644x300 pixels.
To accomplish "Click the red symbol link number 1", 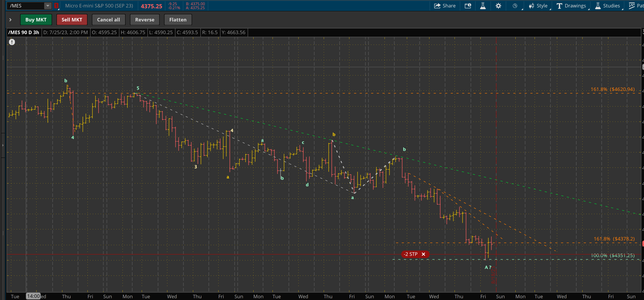I will pyautogui.click(x=56, y=6).
